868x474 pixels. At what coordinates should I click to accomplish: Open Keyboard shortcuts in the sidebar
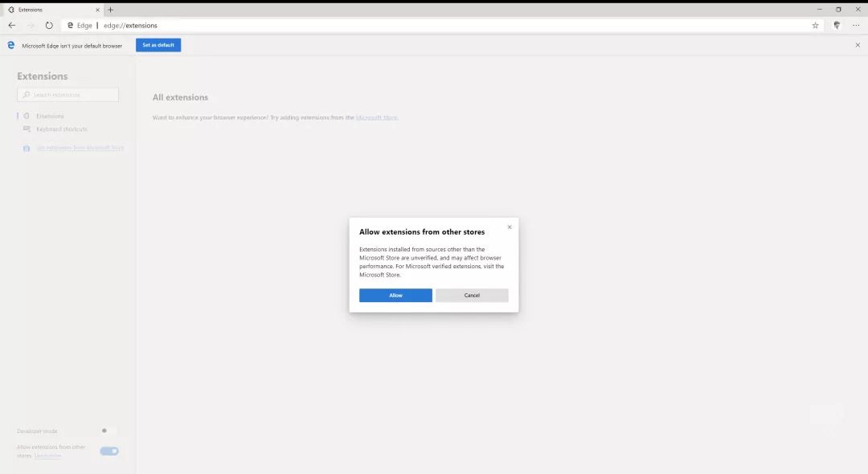[61, 129]
